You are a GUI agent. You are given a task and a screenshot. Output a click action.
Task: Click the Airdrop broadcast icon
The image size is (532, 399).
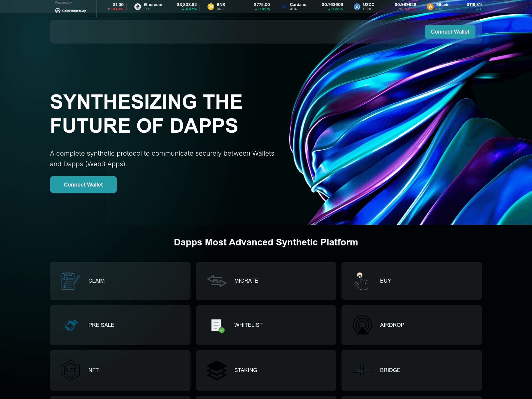[362, 325]
